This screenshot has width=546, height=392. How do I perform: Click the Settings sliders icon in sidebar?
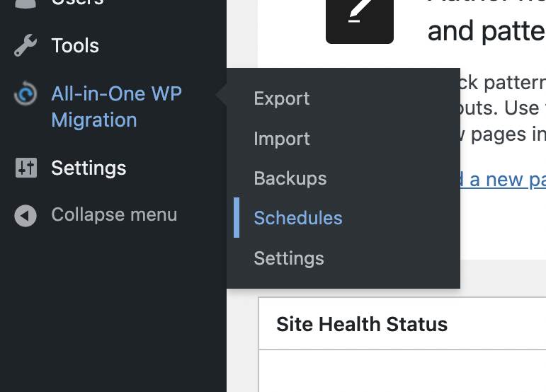point(25,168)
